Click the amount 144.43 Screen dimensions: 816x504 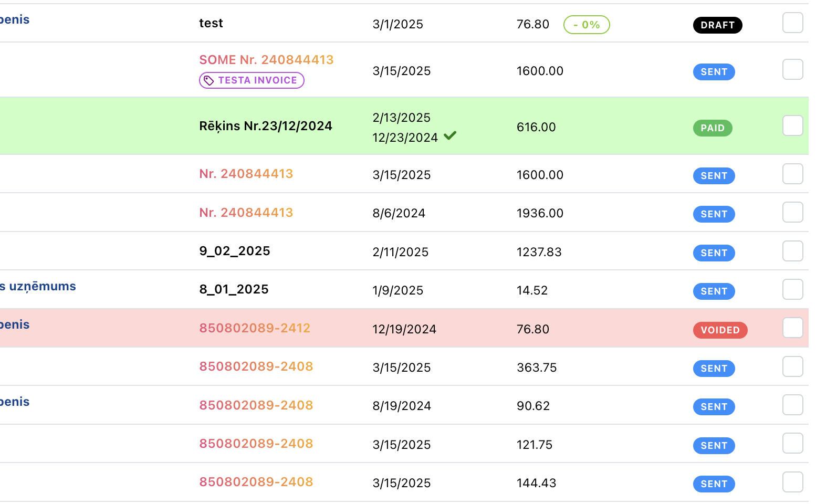[x=536, y=483]
